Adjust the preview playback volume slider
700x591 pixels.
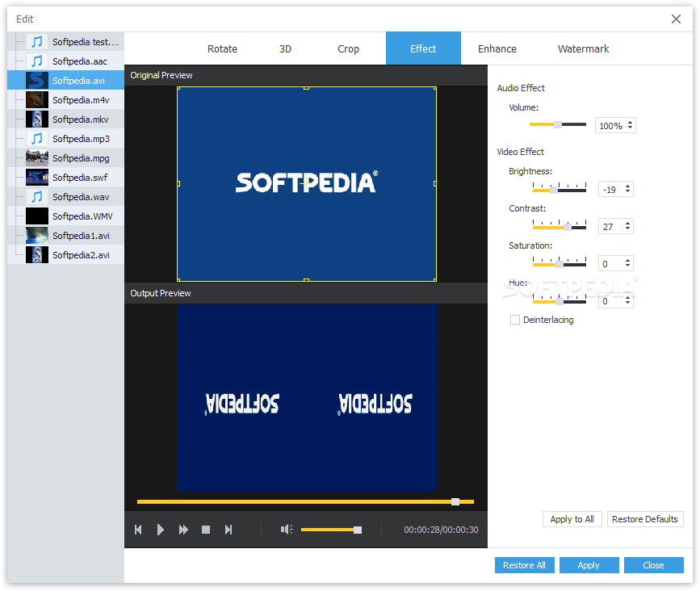331,530
